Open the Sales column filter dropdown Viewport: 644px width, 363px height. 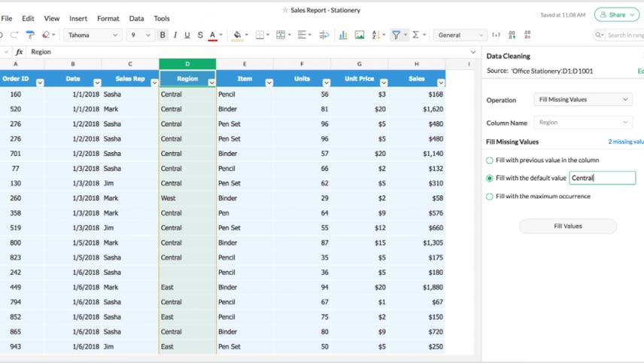click(441, 83)
